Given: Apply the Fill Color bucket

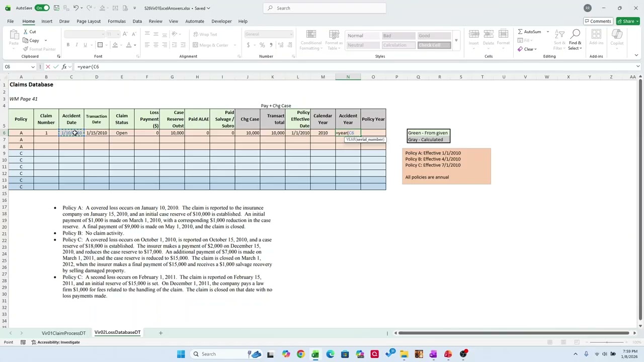Looking at the screenshot, I should [115, 45].
